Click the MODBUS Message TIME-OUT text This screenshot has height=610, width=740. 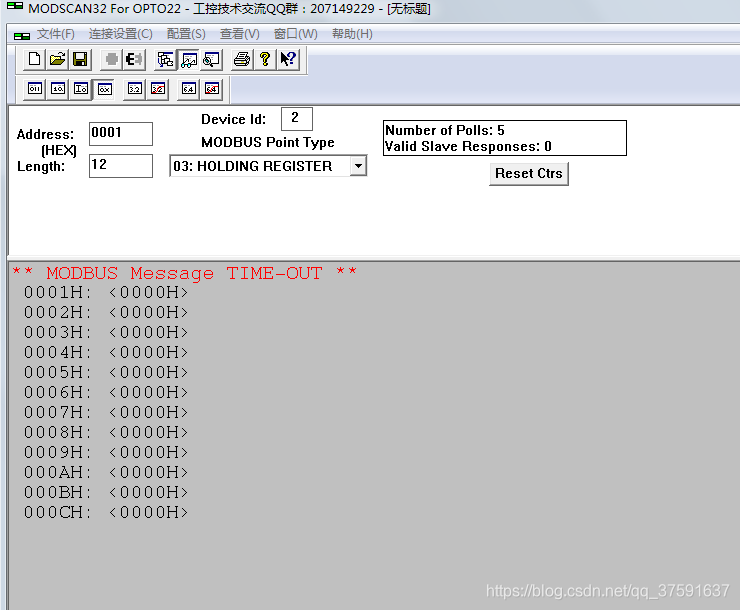(185, 273)
